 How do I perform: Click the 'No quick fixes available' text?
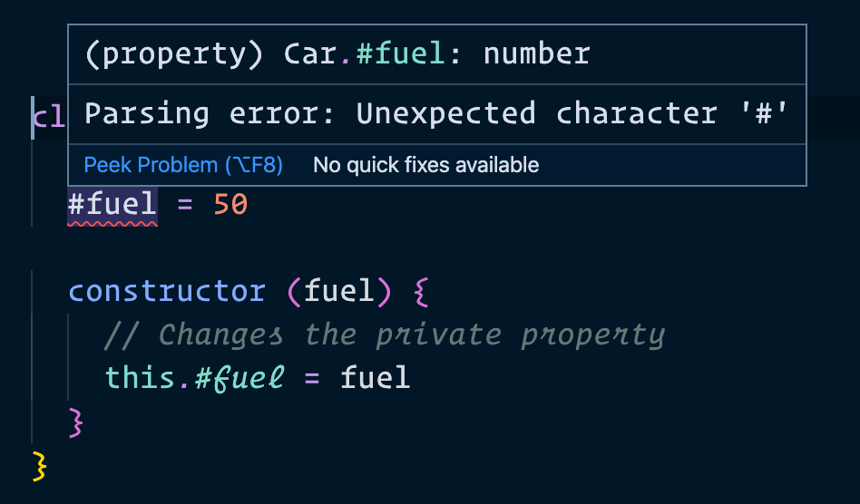click(x=425, y=165)
